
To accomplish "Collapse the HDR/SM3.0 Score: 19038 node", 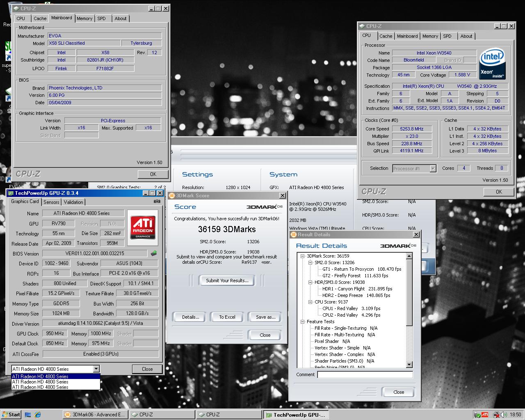I will click(x=310, y=282).
